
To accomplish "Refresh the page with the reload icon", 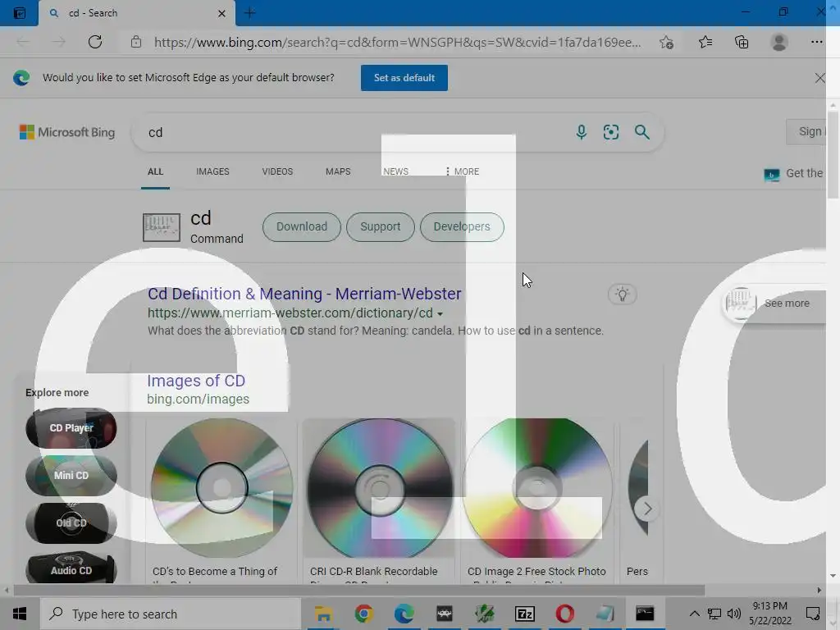I will click(95, 43).
